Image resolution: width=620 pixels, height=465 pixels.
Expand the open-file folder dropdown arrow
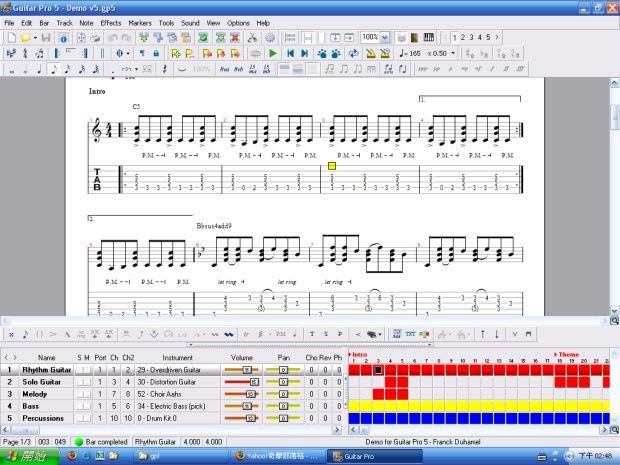coord(35,38)
